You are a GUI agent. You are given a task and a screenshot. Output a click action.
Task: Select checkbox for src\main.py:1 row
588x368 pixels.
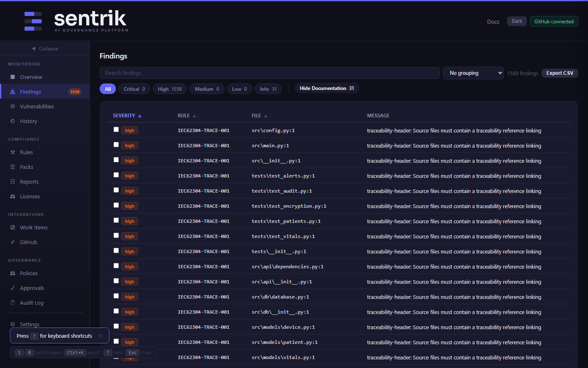[x=116, y=145]
